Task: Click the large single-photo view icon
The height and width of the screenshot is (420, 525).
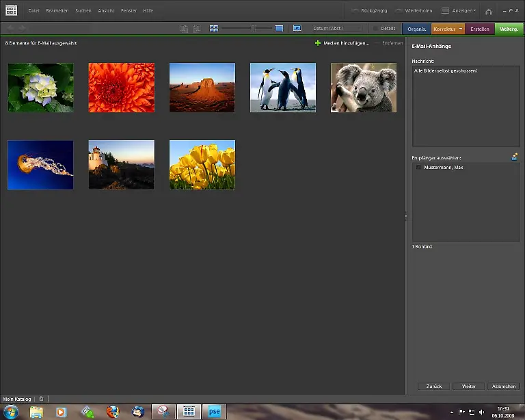Action: pyautogui.click(x=279, y=29)
